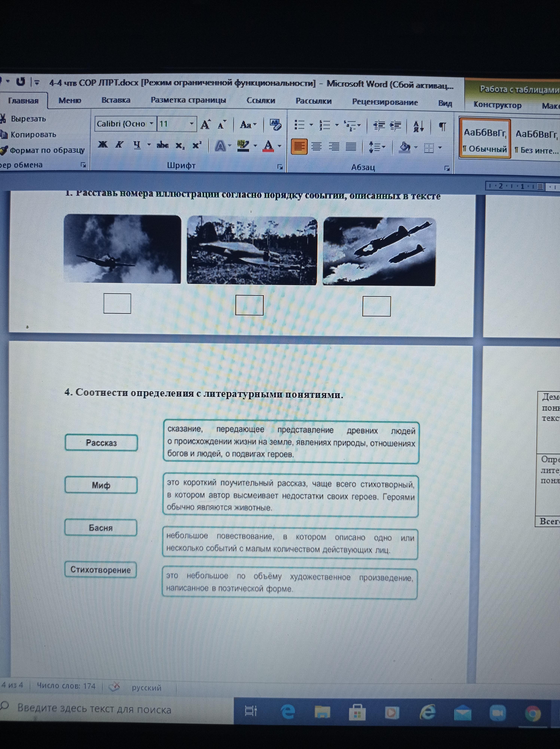Click the clear formatting icon
This screenshot has height=749, width=560.
point(276,125)
